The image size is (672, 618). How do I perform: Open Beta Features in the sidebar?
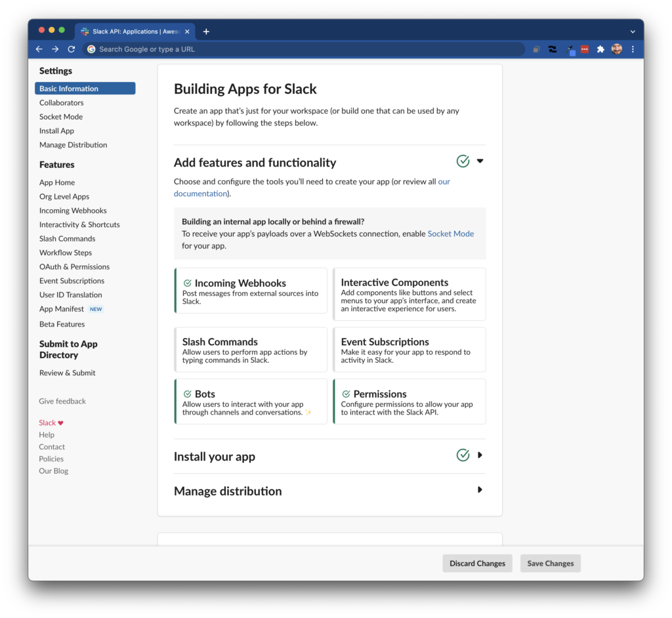click(62, 325)
